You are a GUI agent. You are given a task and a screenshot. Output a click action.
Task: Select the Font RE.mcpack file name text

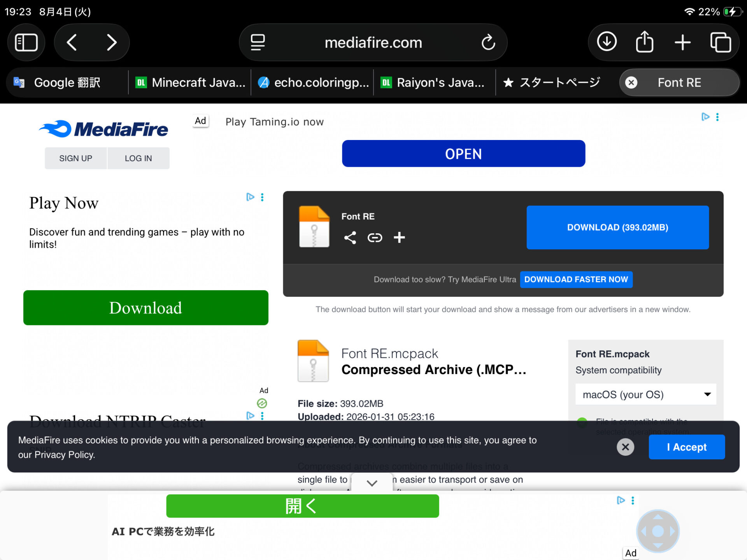click(389, 353)
